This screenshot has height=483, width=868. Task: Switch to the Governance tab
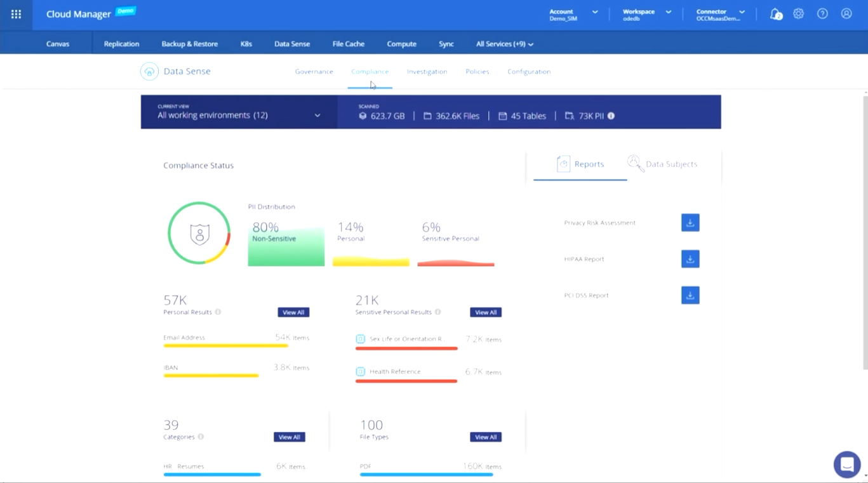tap(314, 72)
